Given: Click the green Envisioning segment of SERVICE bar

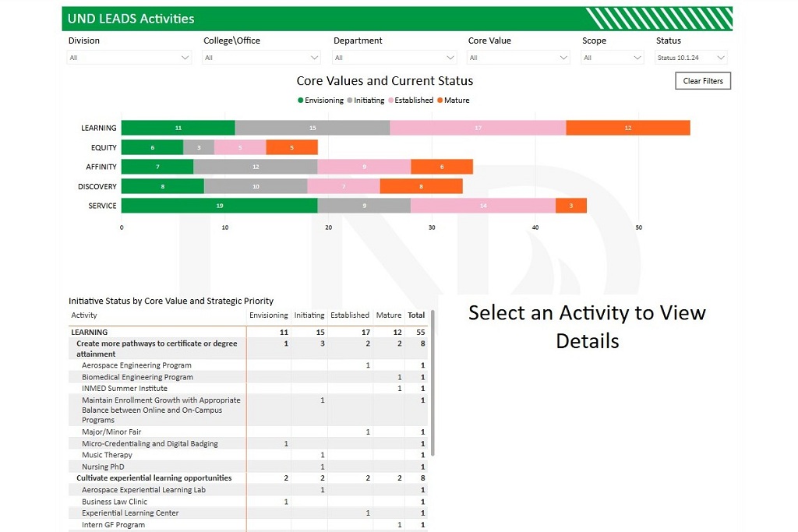Looking at the screenshot, I should point(218,205).
